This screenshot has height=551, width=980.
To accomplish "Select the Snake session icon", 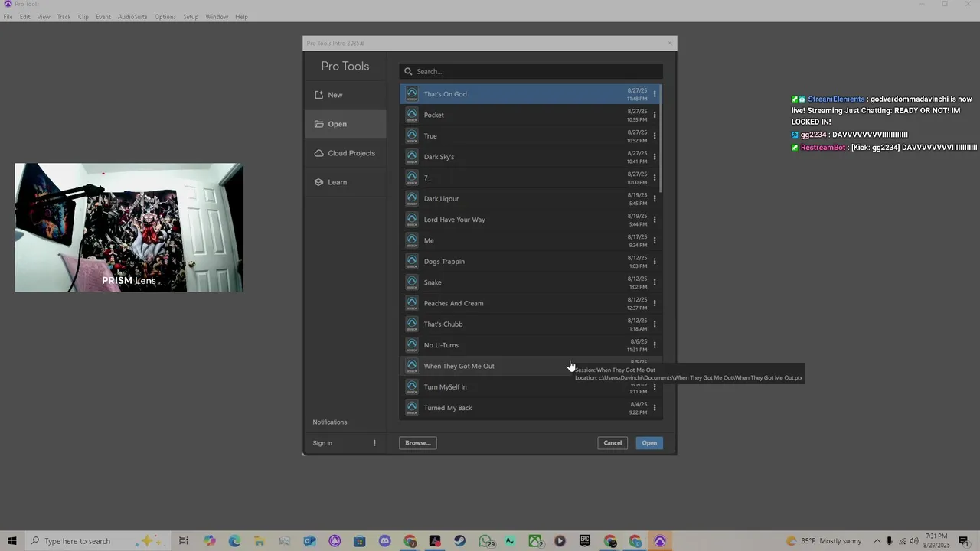I will 412,282.
